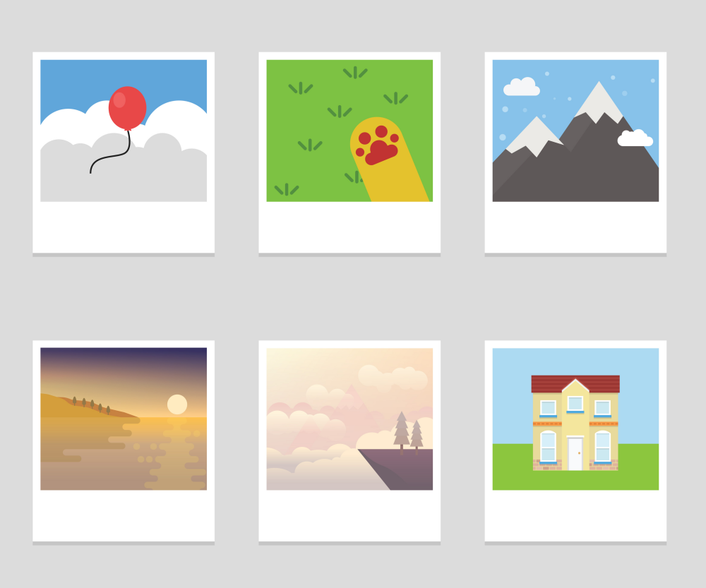Click the red paw pads on the yellow paw

click(377, 145)
